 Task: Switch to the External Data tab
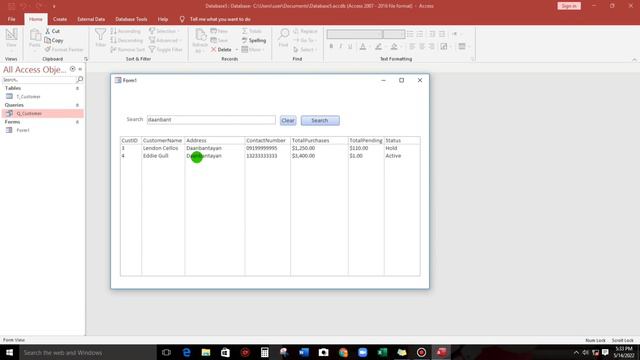click(91, 19)
